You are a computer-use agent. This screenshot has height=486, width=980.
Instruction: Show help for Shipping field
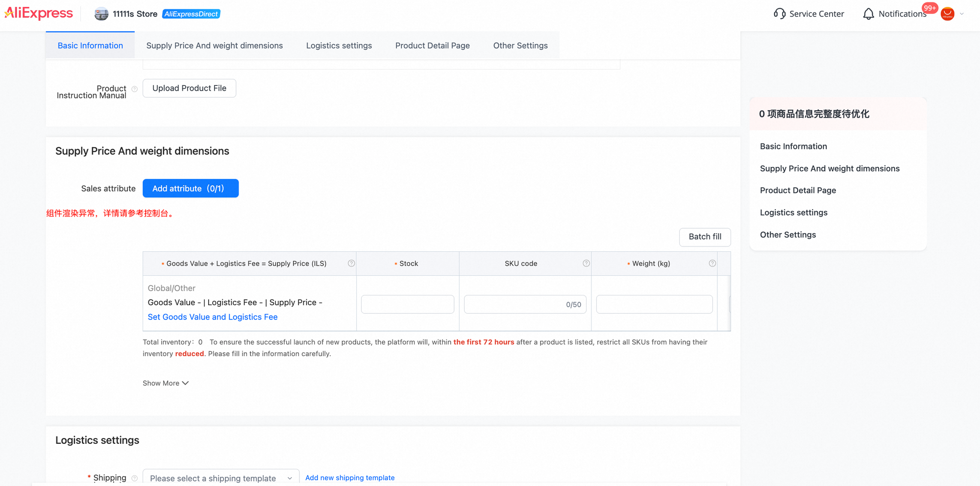pos(134,478)
